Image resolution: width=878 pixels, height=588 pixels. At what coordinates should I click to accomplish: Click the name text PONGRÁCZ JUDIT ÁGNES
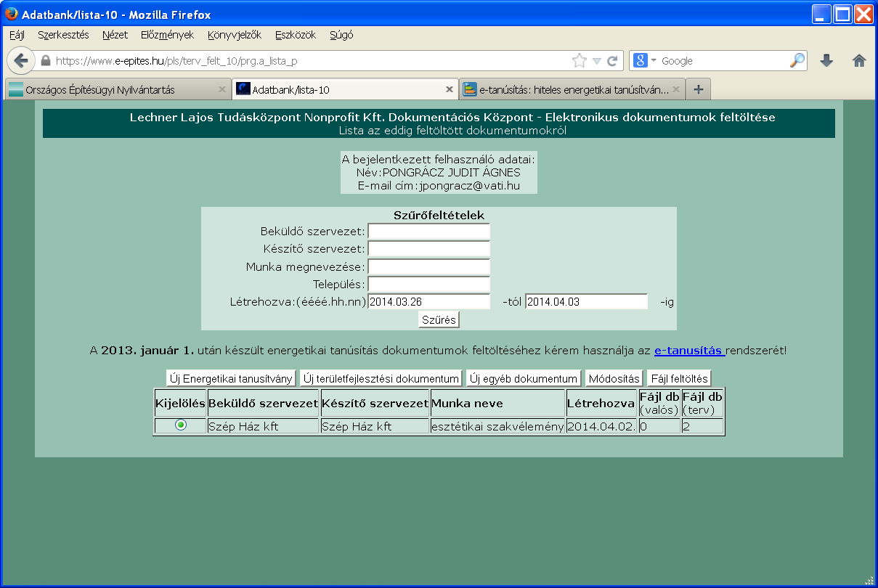coord(451,172)
